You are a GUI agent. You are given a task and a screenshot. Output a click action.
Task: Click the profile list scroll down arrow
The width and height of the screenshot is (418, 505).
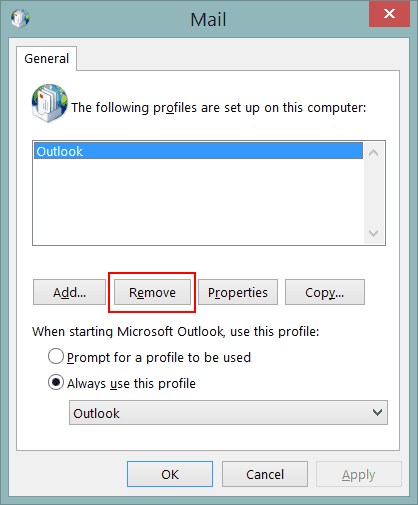374,233
